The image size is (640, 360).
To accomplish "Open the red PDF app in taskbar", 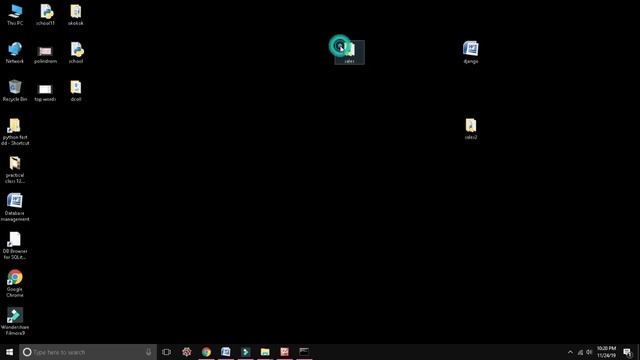I will [284, 352].
